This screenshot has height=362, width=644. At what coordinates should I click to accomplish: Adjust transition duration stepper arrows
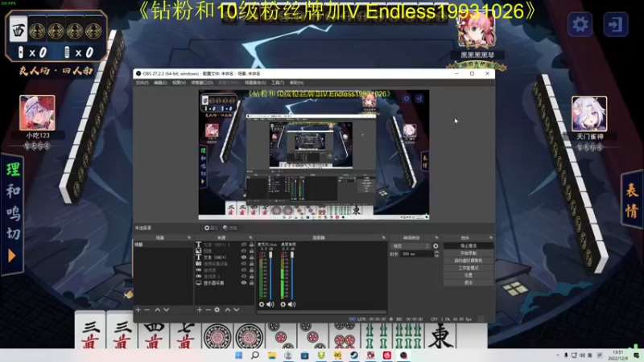click(x=436, y=254)
